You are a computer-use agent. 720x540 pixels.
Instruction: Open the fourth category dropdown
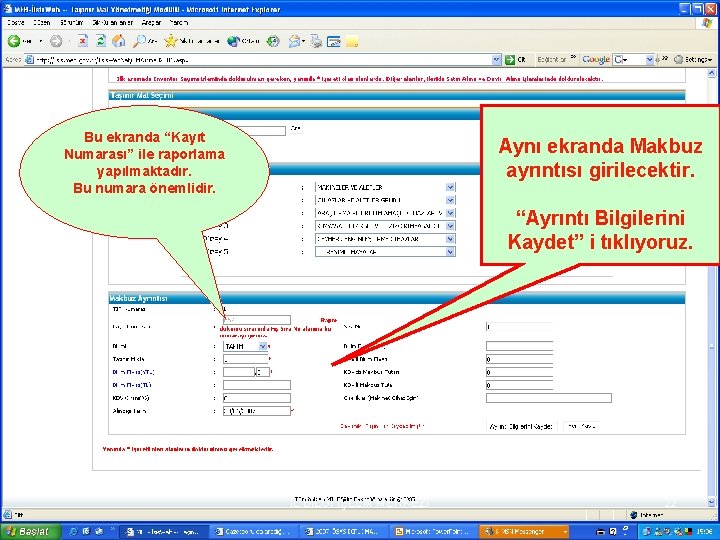[450, 226]
